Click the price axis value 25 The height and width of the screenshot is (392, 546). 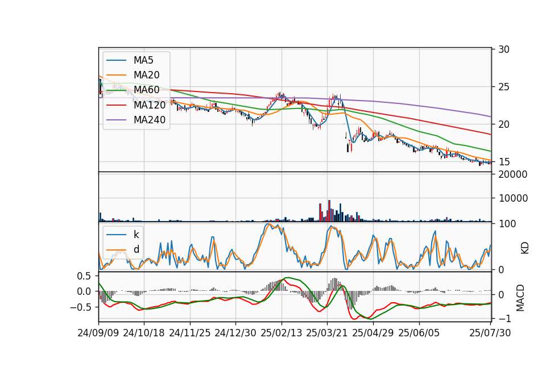[504, 86]
